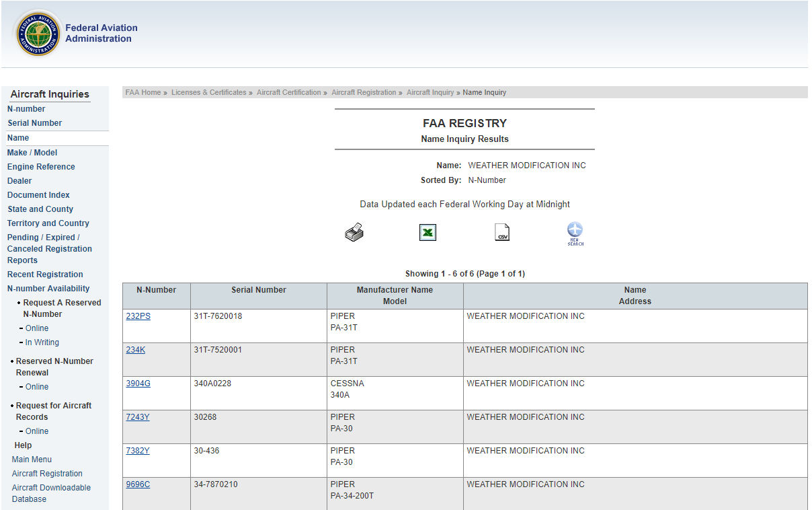Open N-Number 3904G record

click(138, 384)
